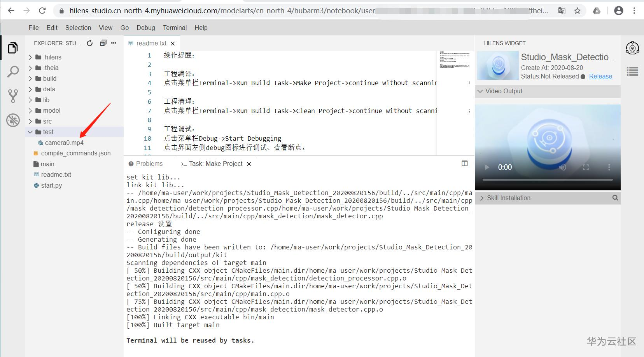
Task: Select the Task: Make Project terminal tab
Action: 216,164
